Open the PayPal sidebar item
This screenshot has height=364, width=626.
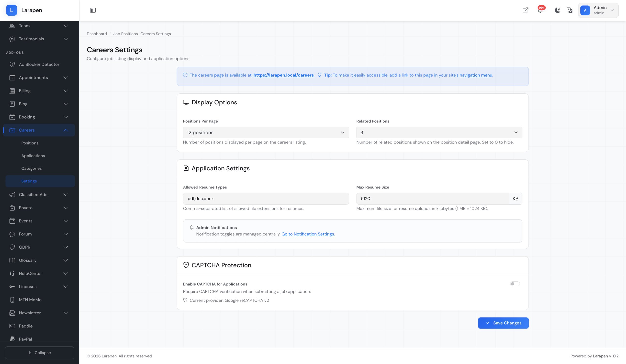tap(25, 339)
